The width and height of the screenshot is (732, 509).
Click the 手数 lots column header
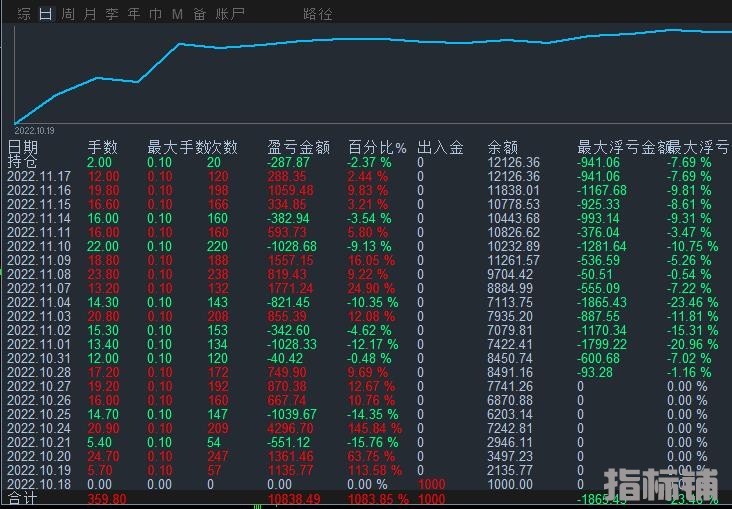(x=103, y=147)
